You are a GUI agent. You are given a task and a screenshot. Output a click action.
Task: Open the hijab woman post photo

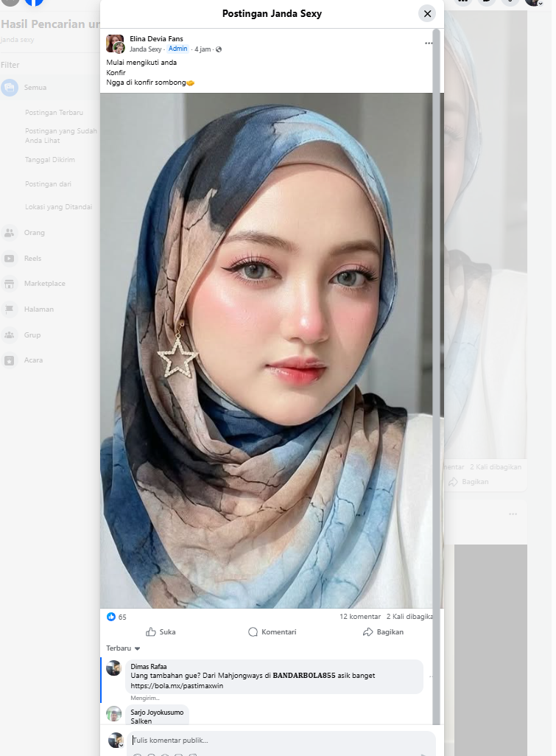tap(267, 351)
